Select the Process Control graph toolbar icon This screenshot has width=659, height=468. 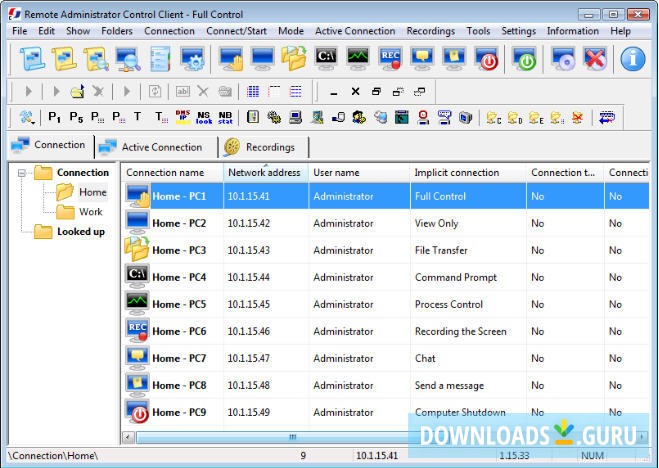tap(358, 58)
